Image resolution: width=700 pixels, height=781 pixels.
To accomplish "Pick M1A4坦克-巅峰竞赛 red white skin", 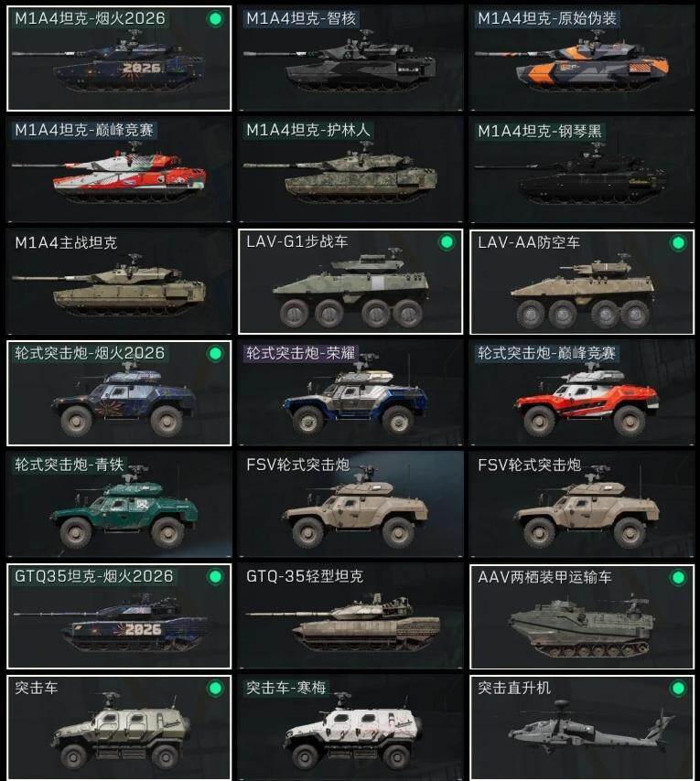I will tap(119, 170).
